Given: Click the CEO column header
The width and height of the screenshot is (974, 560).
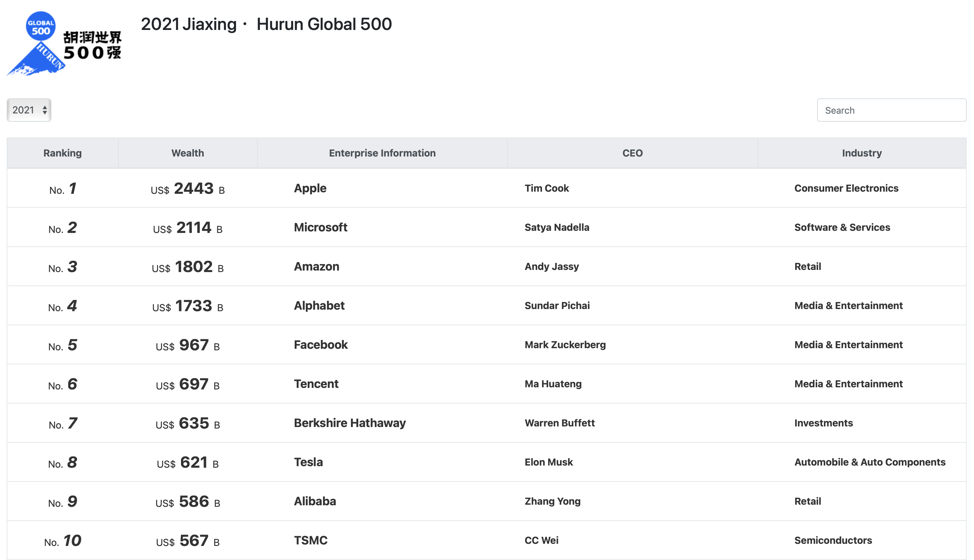Looking at the screenshot, I should point(632,153).
